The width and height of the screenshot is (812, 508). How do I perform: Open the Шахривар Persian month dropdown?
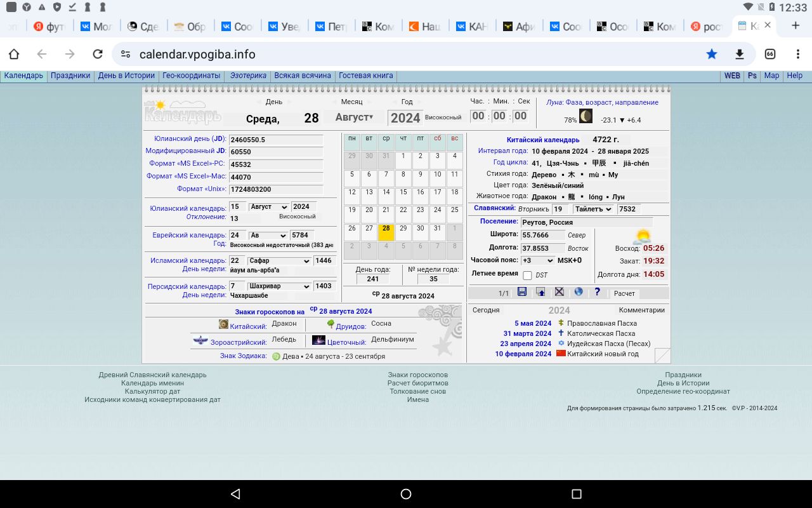coord(278,286)
